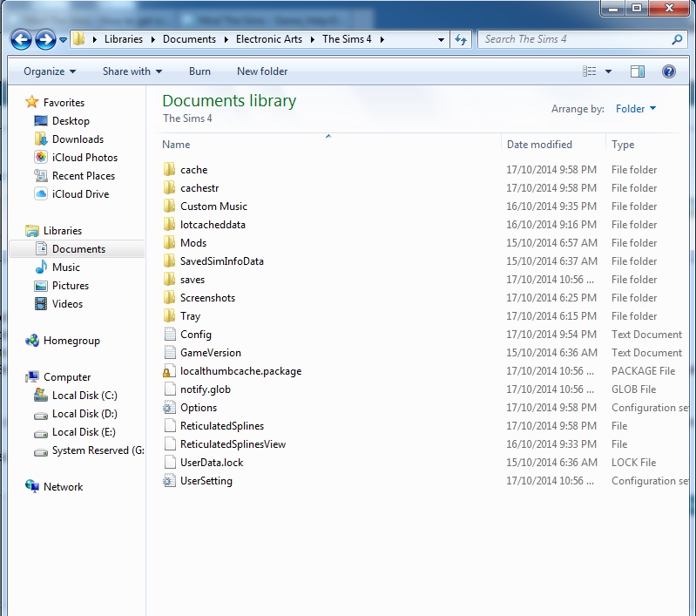Select the notify.glob file icon

click(x=170, y=389)
